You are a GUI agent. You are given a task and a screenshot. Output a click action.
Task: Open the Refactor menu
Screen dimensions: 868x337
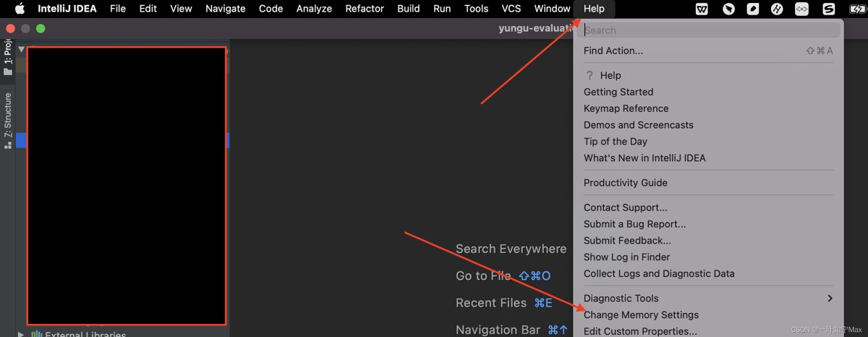(365, 9)
